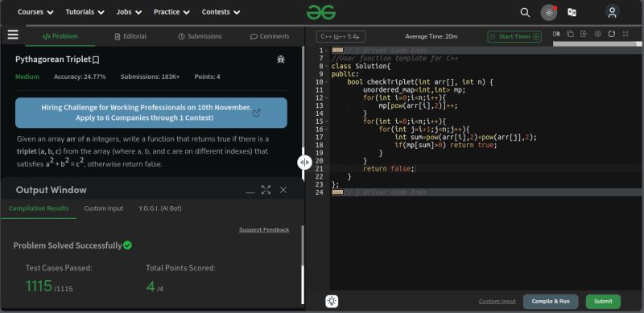Reset the code with the refresh icon
Screen dimensions: 644x313
coord(612,34)
